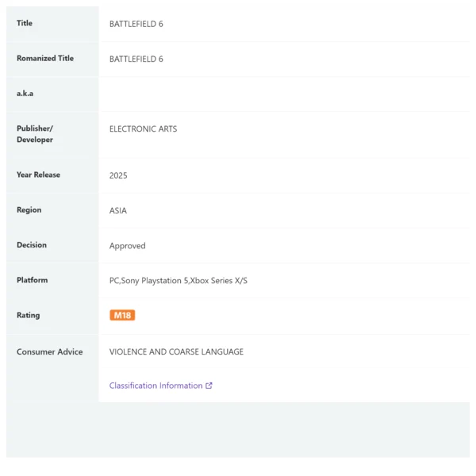Click the Romanized Title row label
476x476 pixels.
pyautogui.click(x=45, y=58)
